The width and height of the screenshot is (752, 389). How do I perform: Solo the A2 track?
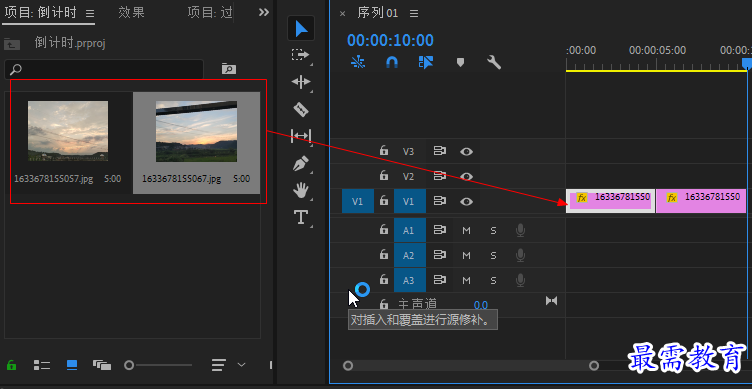click(x=493, y=256)
